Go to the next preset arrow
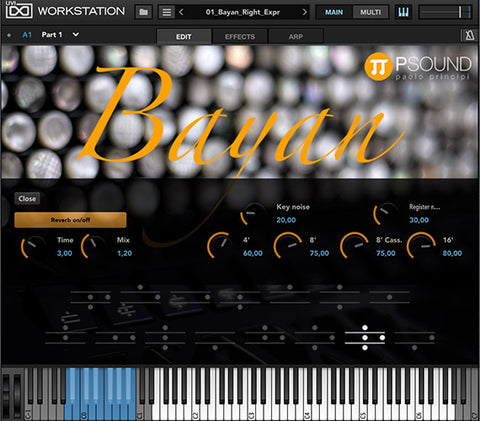Screen dimensions: 480x421 point(304,12)
